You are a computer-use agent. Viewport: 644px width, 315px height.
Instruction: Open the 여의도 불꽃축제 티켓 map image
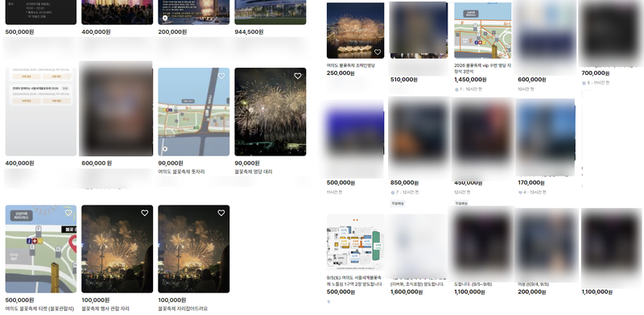click(41, 249)
